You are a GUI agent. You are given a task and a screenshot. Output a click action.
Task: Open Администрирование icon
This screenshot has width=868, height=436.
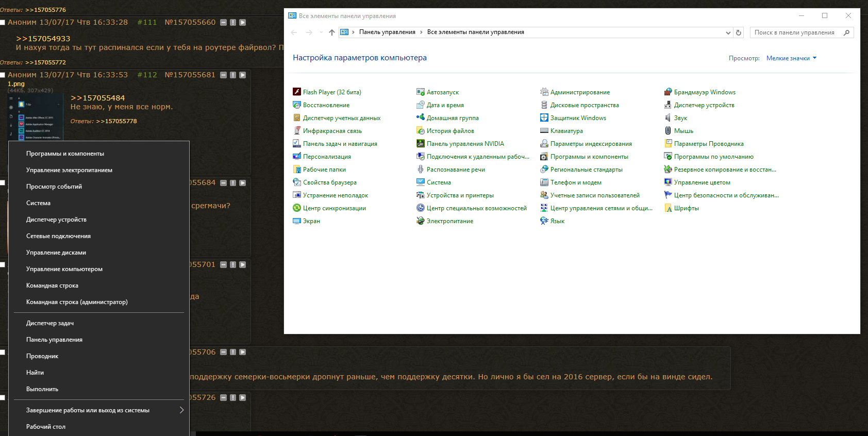click(x=544, y=92)
